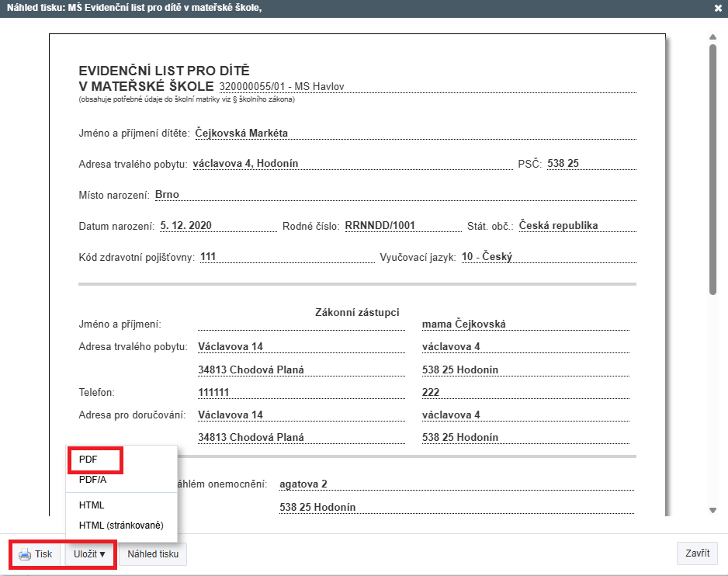Click the guardian name mama Čejkovská
The height and width of the screenshot is (576, 728).
[463, 324]
